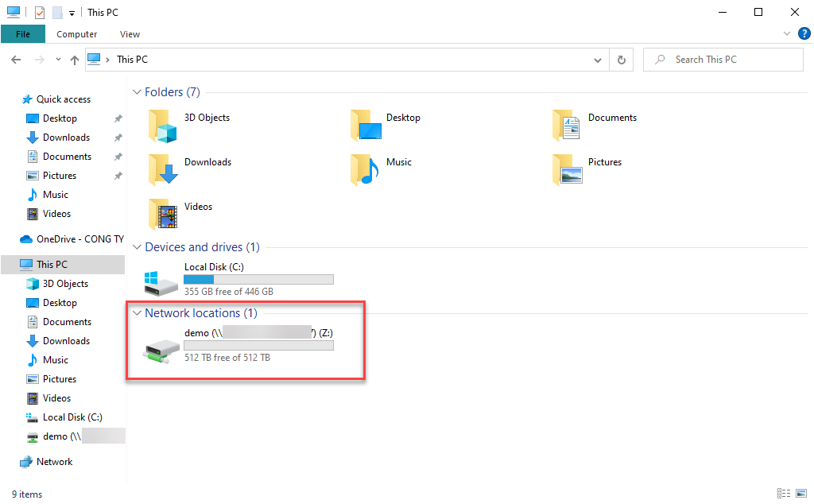The image size is (814, 504).
Task: Unpin Downloads from Quick access
Action: tap(116, 137)
